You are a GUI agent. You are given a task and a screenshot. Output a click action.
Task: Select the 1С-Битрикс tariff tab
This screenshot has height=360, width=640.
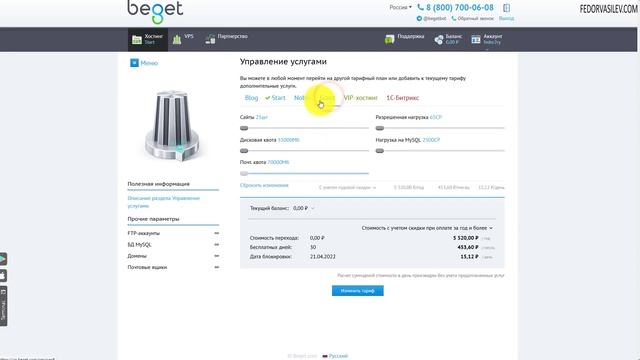(402, 98)
